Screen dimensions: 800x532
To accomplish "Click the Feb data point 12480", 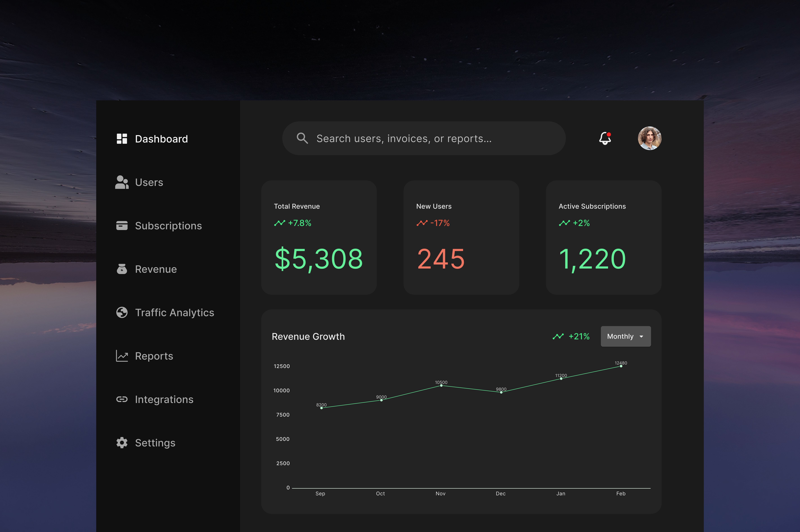I will tap(621, 366).
